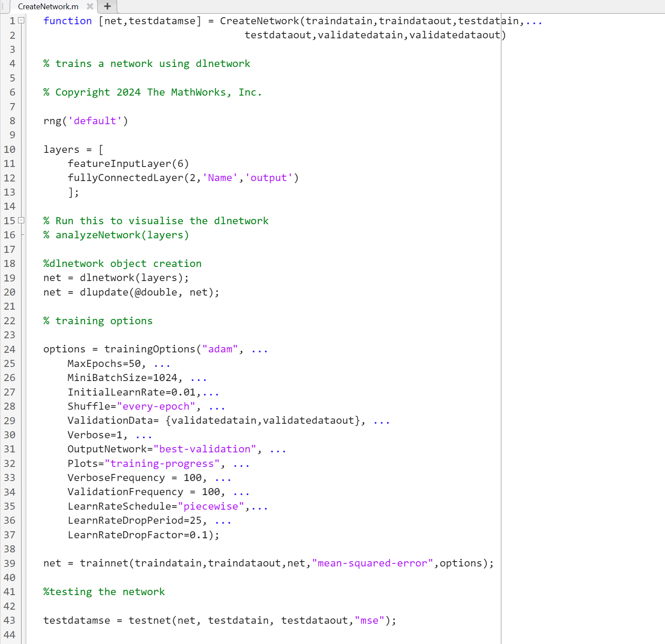Select the CreateNetwork.m tab

pyautogui.click(x=48, y=7)
